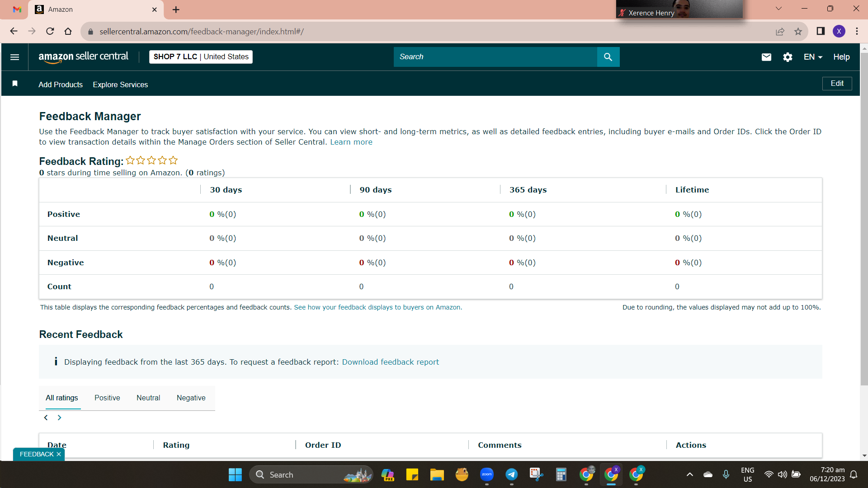The height and width of the screenshot is (488, 868).
Task: Click the Lifetime column header
Action: click(x=692, y=190)
